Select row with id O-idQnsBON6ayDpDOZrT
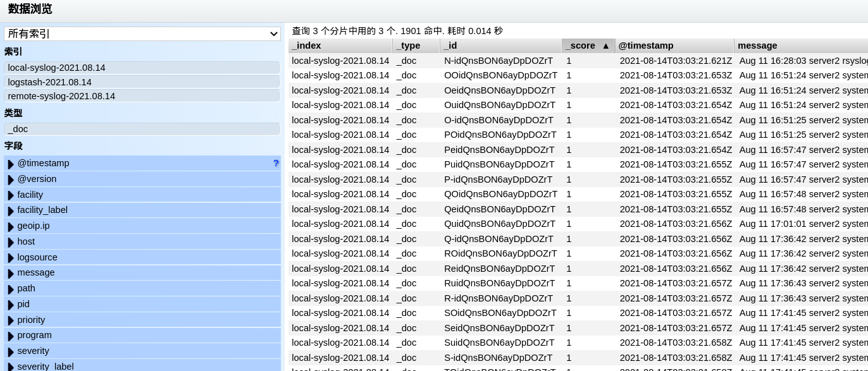Viewport: 868px width, 371px height. click(x=578, y=120)
